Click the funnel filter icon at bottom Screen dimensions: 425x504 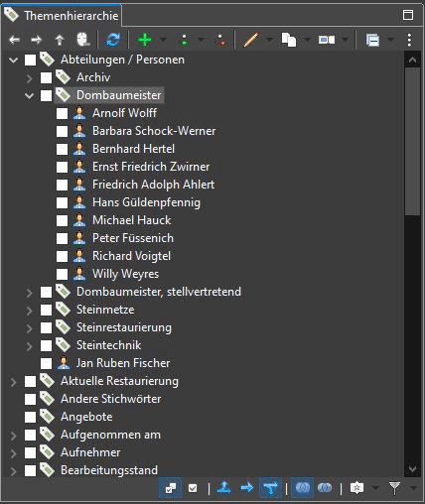394,488
